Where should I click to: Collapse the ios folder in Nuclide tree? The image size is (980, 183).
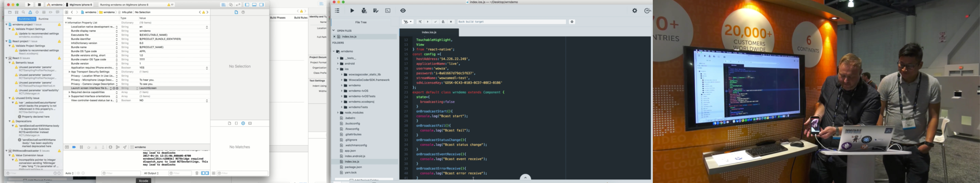(x=337, y=69)
